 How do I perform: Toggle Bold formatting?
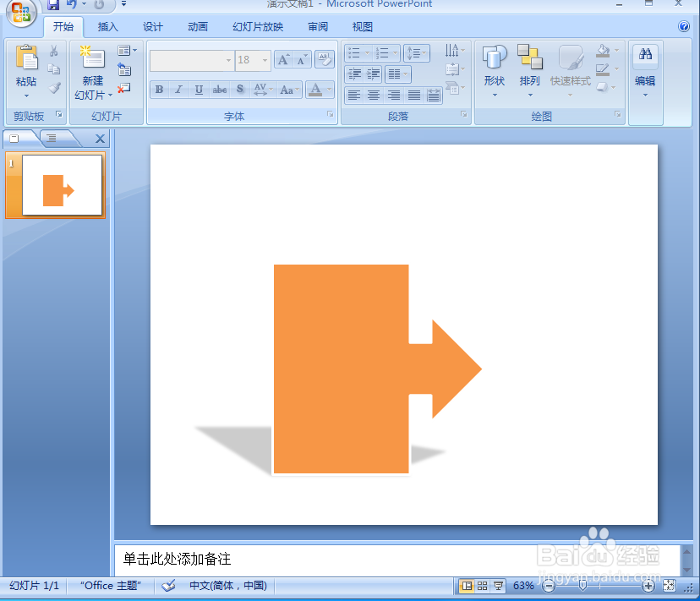pos(160,90)
